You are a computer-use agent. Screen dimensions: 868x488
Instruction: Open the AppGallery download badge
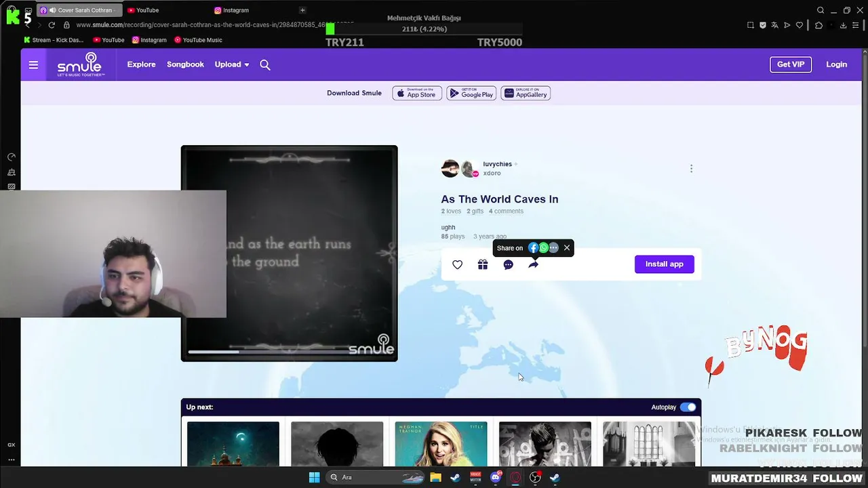pos(526,94)
